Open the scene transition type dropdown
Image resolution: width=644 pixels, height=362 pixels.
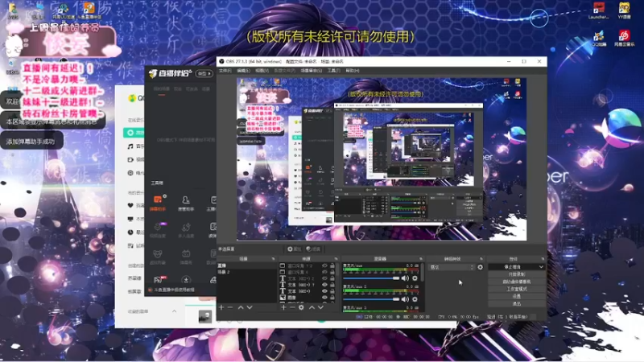(x=452, y=267)
